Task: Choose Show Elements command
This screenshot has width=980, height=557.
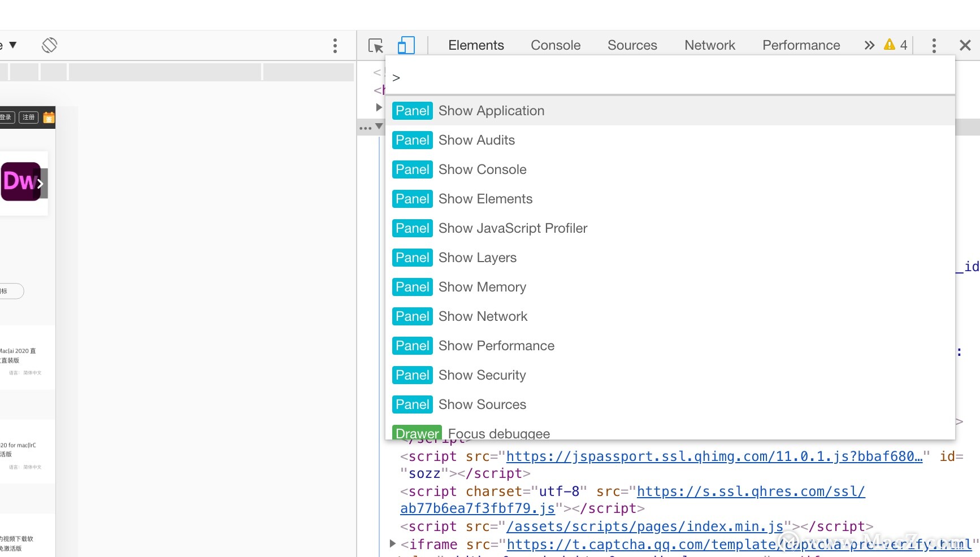Action: [670, 199]
